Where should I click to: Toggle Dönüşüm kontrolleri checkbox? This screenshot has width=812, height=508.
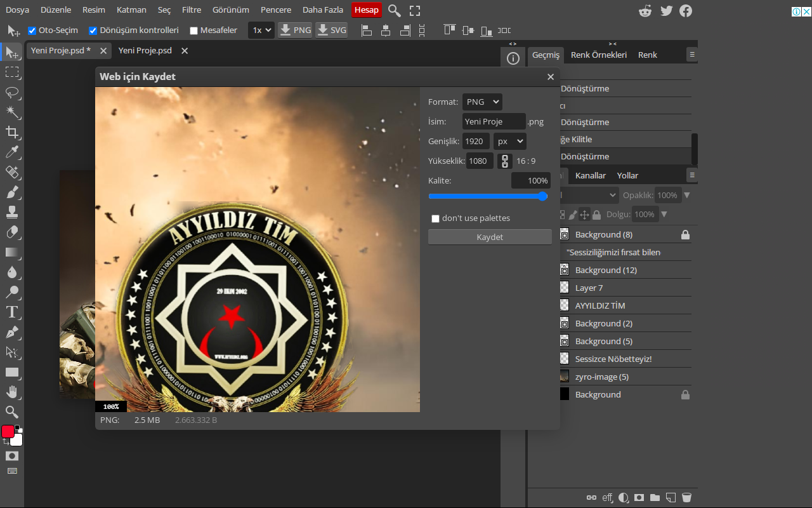[x=93, y=30]
